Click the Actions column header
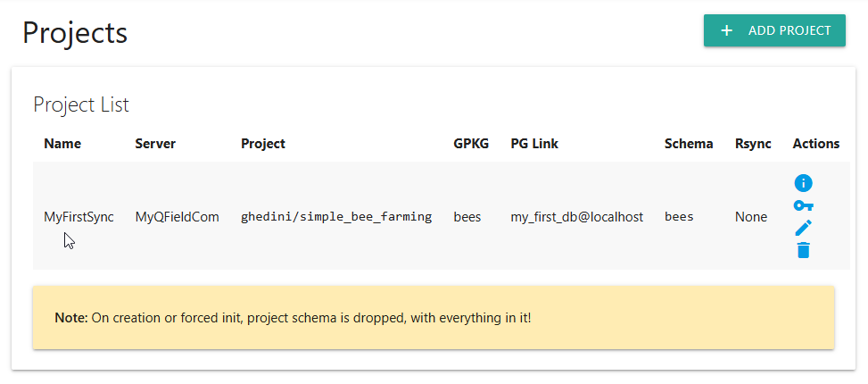The width and height of the screenshot is (868, 384). [816, 144]
